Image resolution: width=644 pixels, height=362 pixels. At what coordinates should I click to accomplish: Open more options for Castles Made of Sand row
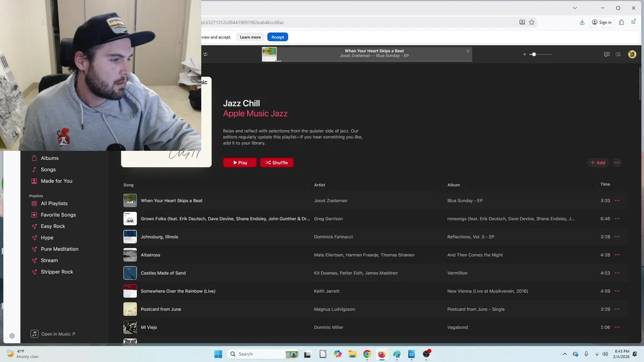pyautogui.click(x=617, y=273)
